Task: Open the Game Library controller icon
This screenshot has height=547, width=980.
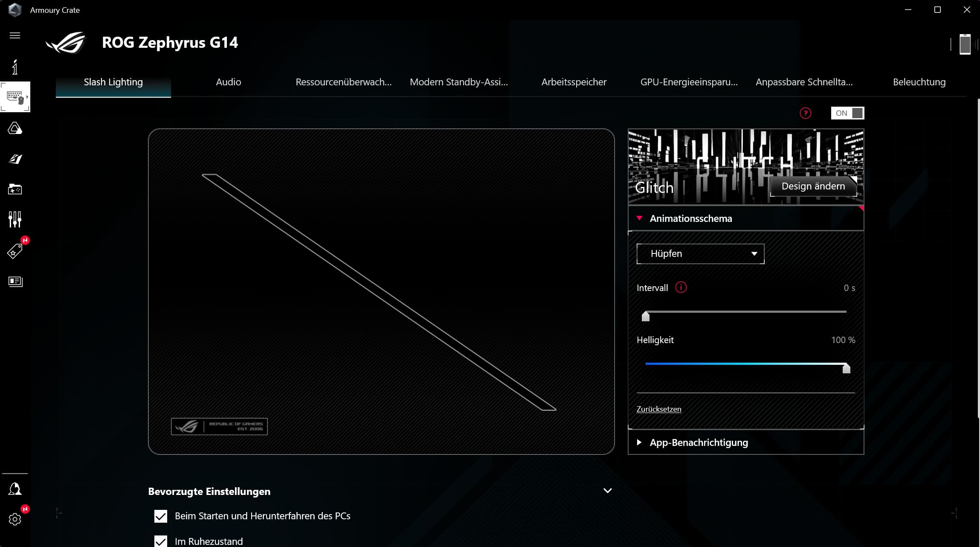Action: click(x=15, y=189)
